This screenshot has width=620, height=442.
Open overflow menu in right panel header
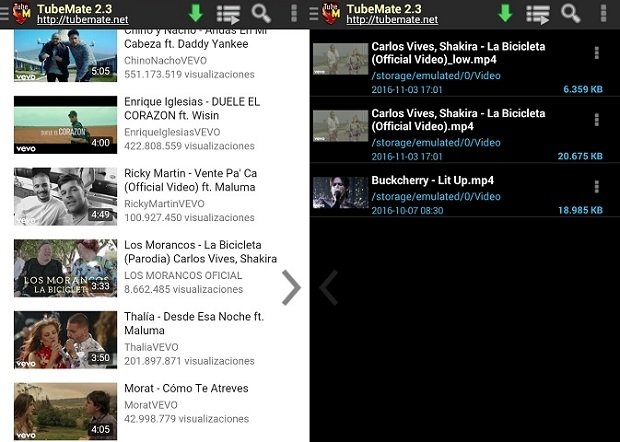coord(603,13)
